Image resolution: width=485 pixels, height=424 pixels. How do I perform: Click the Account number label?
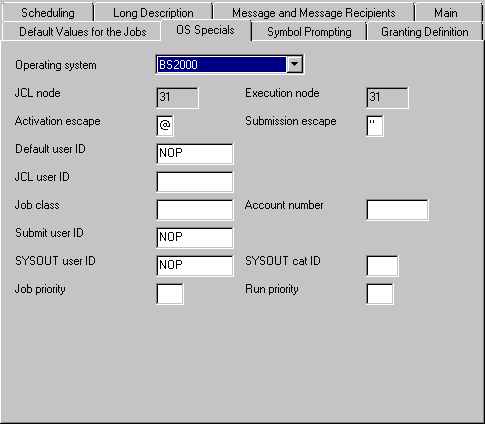pos(284,205)
